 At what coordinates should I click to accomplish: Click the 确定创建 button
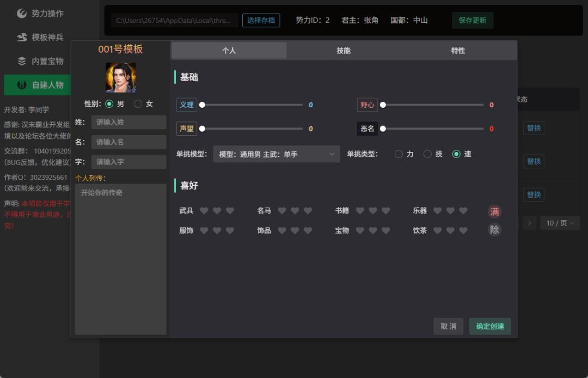490,326
